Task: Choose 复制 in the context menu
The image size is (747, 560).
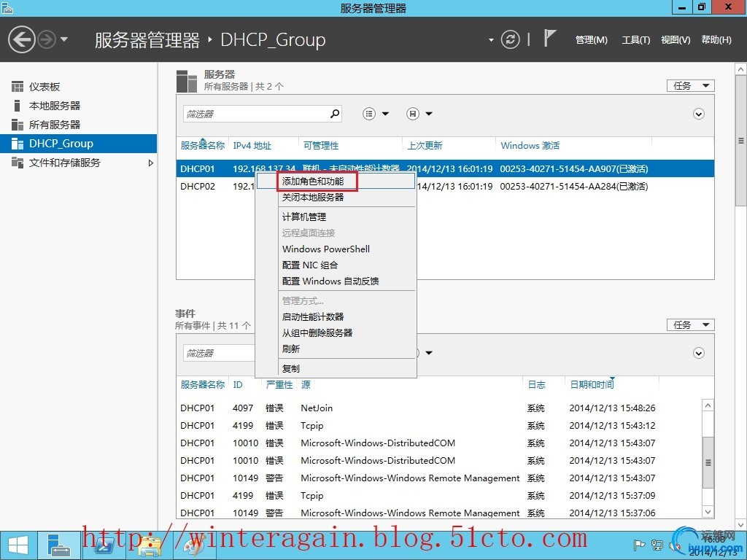Action: (336, 368)
